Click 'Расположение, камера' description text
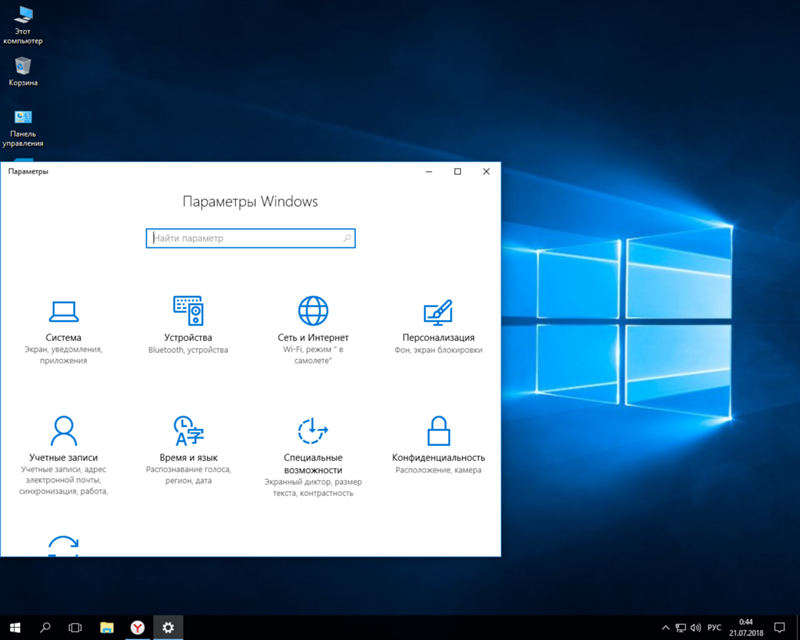The height and width of the screenshot is (640, 800). tap(438, 470)
